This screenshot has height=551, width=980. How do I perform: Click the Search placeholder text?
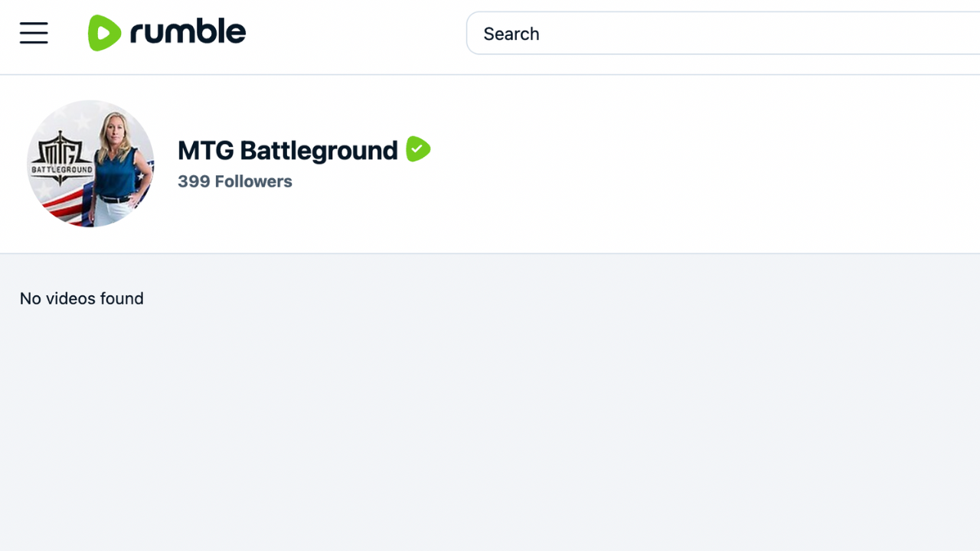tap(511, 34)
